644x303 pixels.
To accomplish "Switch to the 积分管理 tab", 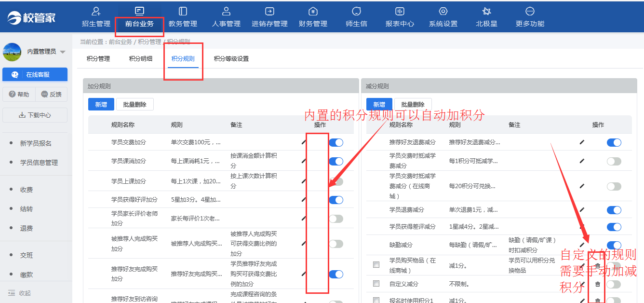I will 98,59.
